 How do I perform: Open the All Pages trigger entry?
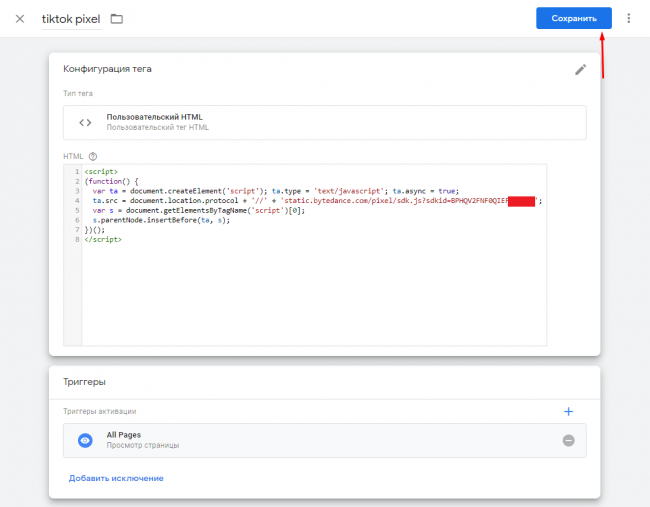[300, 440]
